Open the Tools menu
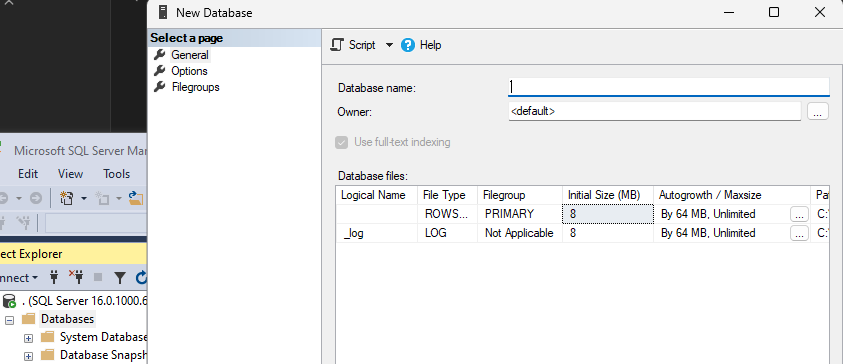This screenshot has height=364, width=843. [117, 174]
